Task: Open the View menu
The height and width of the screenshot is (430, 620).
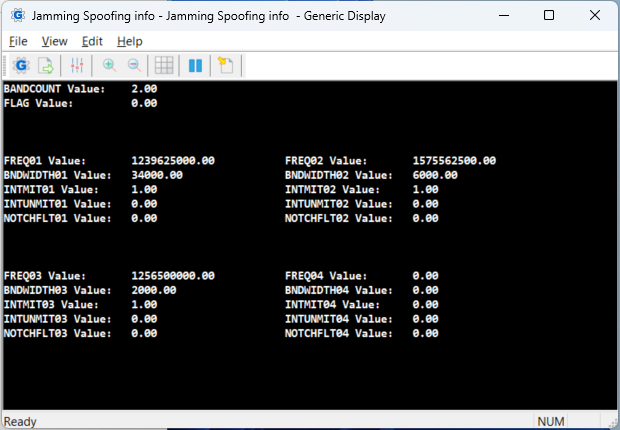Action: click(x=54, y=41)
